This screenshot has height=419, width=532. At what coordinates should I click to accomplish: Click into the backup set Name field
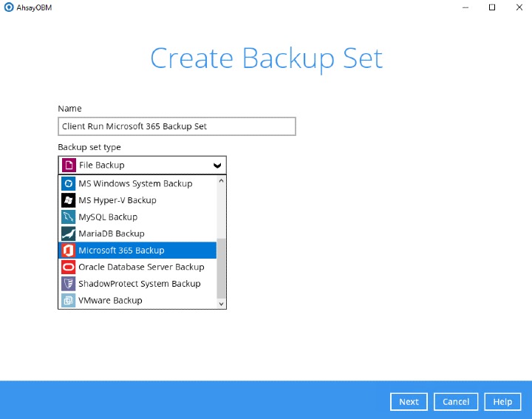(177, 126)
